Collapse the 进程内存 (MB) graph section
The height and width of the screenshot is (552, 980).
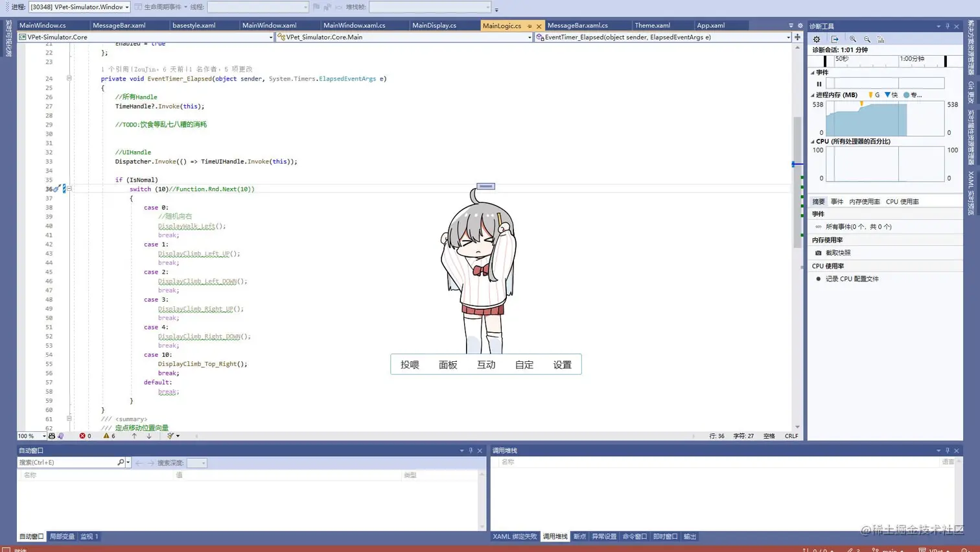click(813, 95)
